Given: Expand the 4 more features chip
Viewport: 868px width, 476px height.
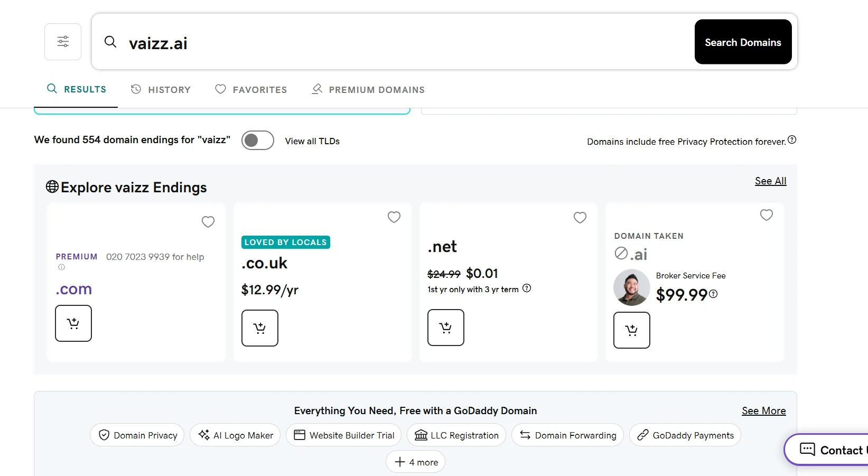Looking at the screenshot, I should tap(416, 462).
